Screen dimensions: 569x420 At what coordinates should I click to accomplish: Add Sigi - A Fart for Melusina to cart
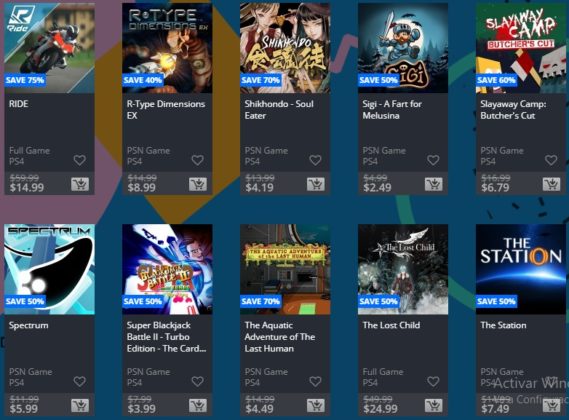tap(434, 184)
